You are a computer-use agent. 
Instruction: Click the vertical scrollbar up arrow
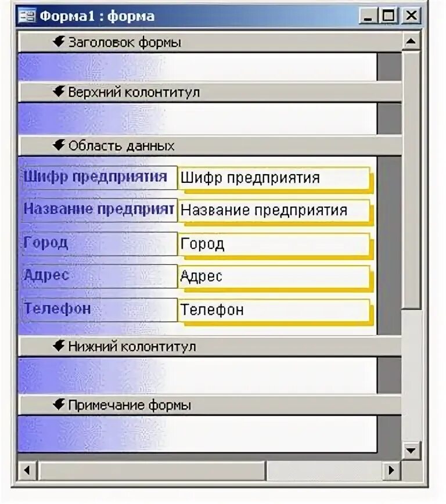pos(411,41)
